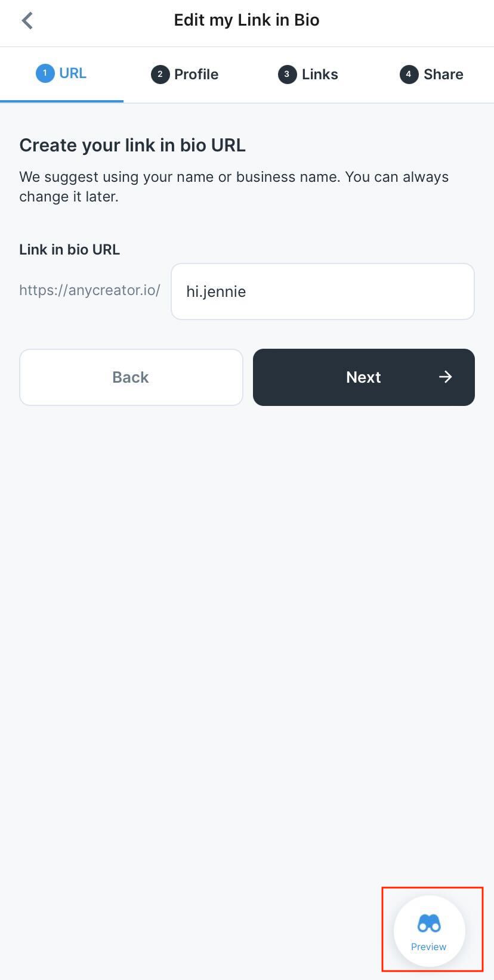Click the https://anycreator.io/ prefix text
This screenshot has width=494, height=980.
89,290
